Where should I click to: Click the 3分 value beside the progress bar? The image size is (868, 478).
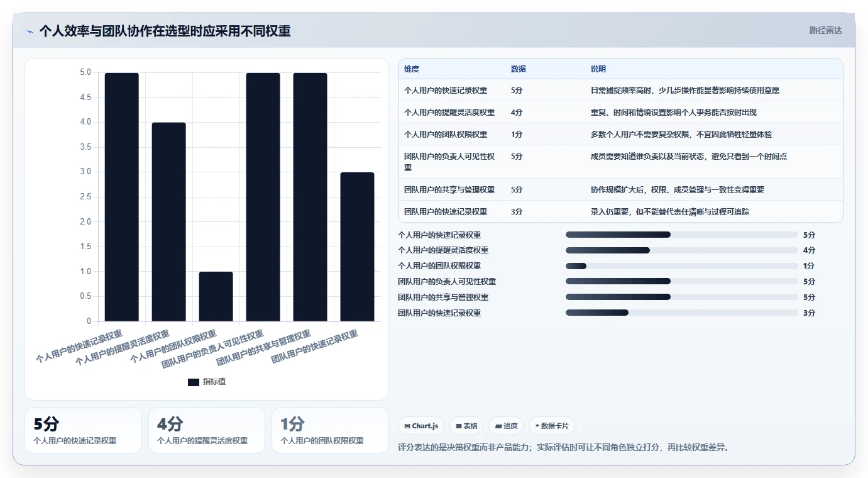pyautogui.click(x=809, y=313)
